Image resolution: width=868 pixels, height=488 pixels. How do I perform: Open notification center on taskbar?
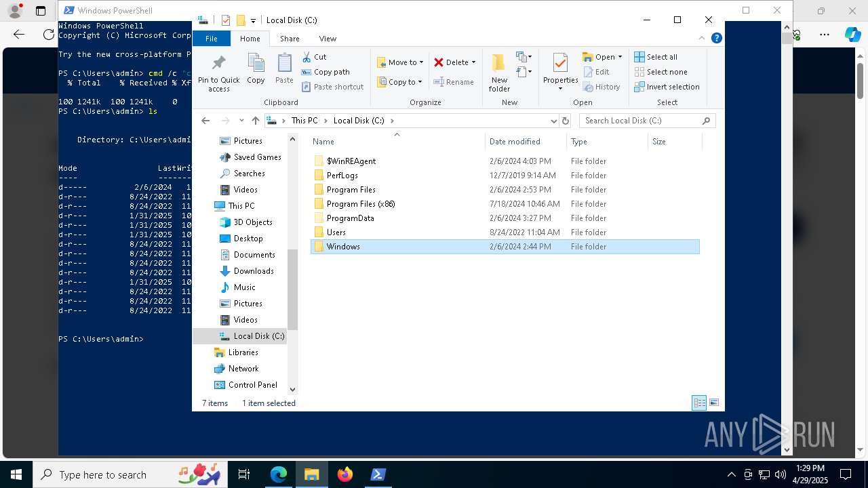pyautogui.click(x=846, y=474)
